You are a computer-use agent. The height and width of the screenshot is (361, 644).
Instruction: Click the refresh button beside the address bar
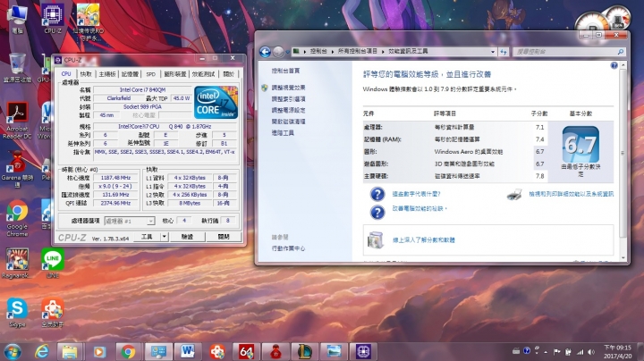[504, 52]
